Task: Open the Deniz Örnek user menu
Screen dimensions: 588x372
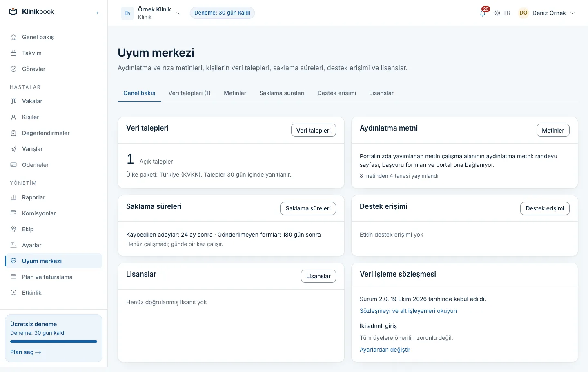Action: click(x=546, y=13)
